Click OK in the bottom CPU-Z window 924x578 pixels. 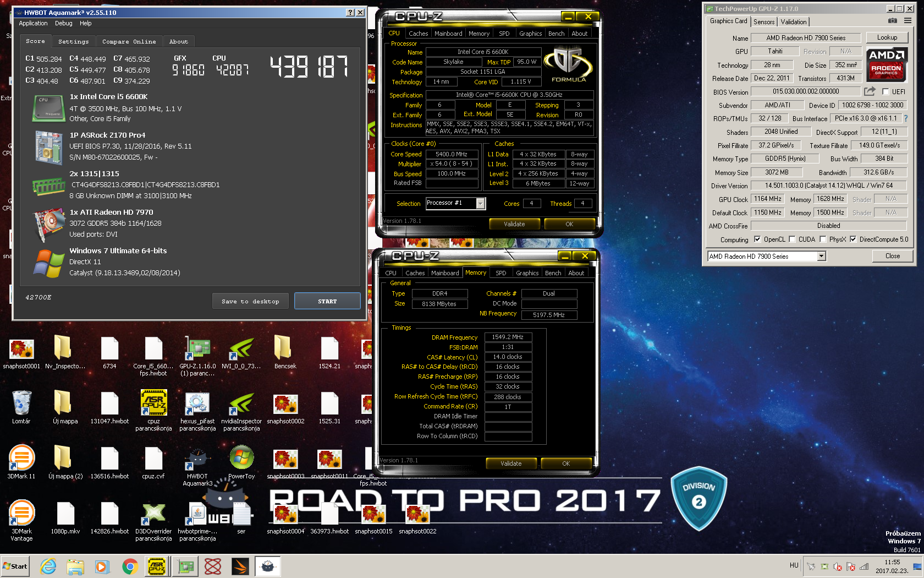coord(565,464)
